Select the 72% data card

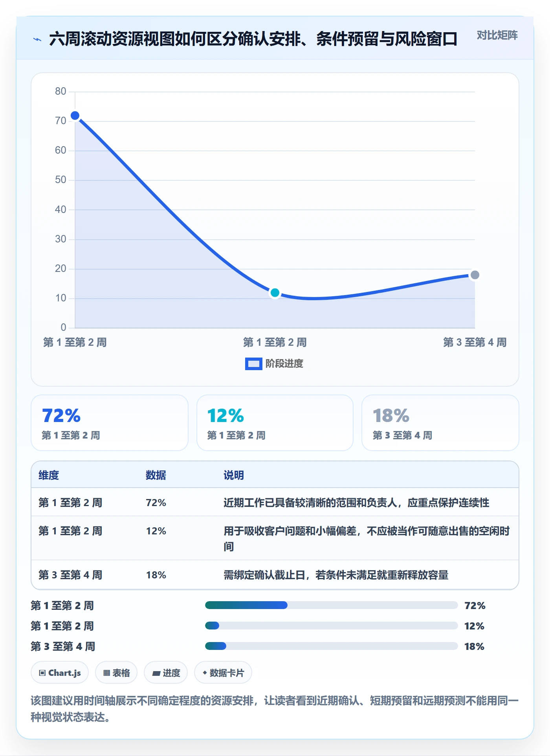click(110, 423)
